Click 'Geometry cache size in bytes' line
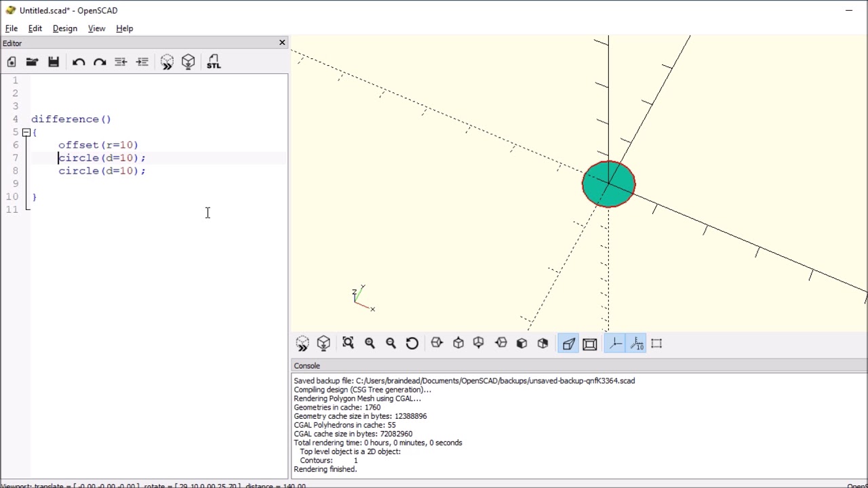This screenshot has height=488, width=868. coord(360,416)
